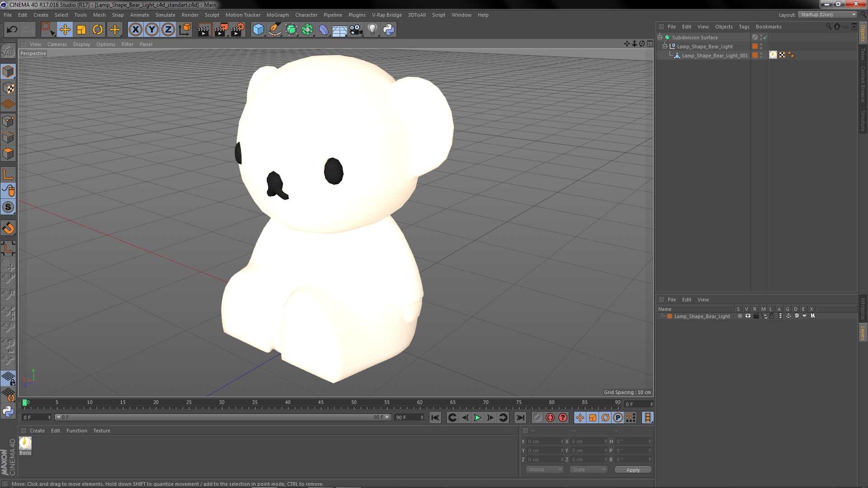Click the Bend deformer icon
This screenshot has height=488, width=868.
[x=324, y=30]
